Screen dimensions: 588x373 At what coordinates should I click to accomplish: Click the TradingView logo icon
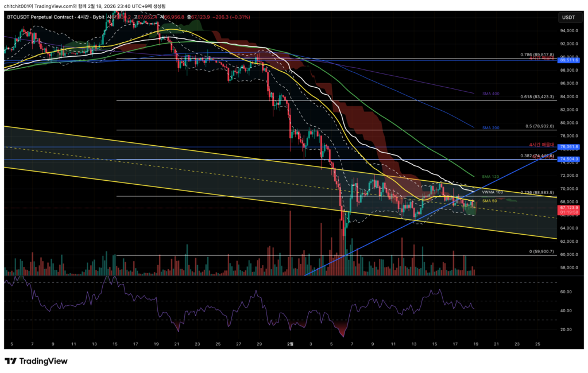(x=10, y=361)
